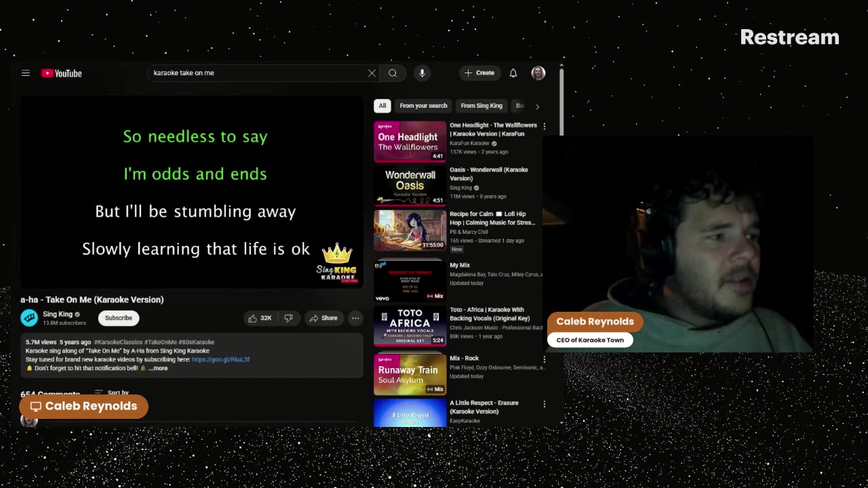Open the title 'Oasis - Wonderwall (Karaoke Version)'

(489, 174)
